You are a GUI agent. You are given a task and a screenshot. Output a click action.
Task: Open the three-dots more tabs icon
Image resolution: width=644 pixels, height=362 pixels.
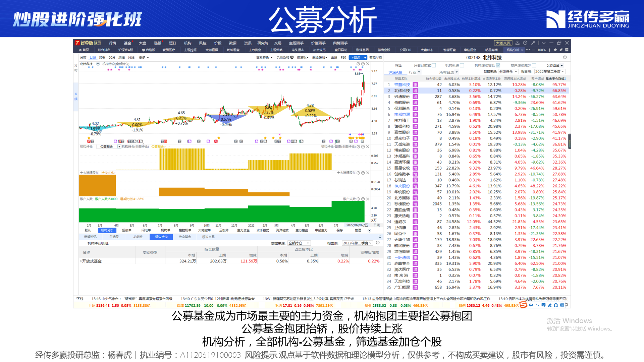coord(528,50)
